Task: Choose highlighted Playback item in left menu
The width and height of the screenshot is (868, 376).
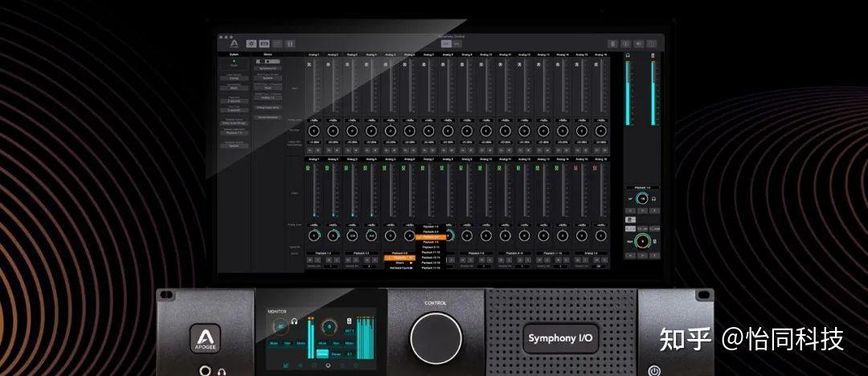Action: pos(400,258)
